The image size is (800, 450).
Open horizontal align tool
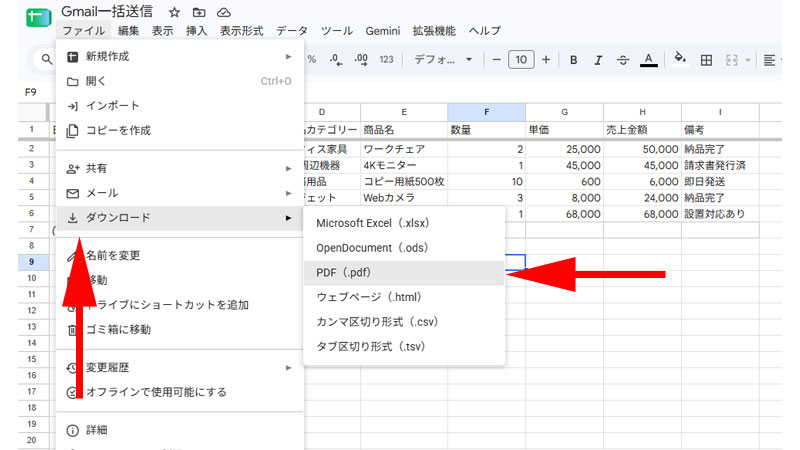pos(769,60)
